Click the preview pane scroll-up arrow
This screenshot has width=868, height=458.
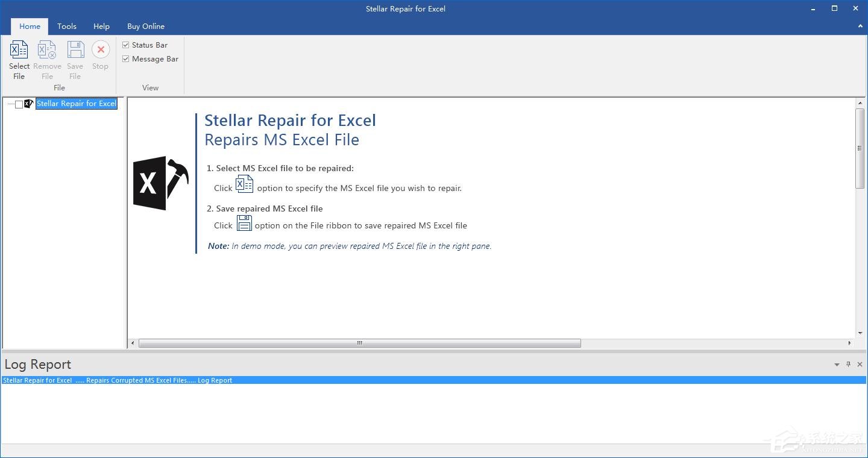coord(860,104)
